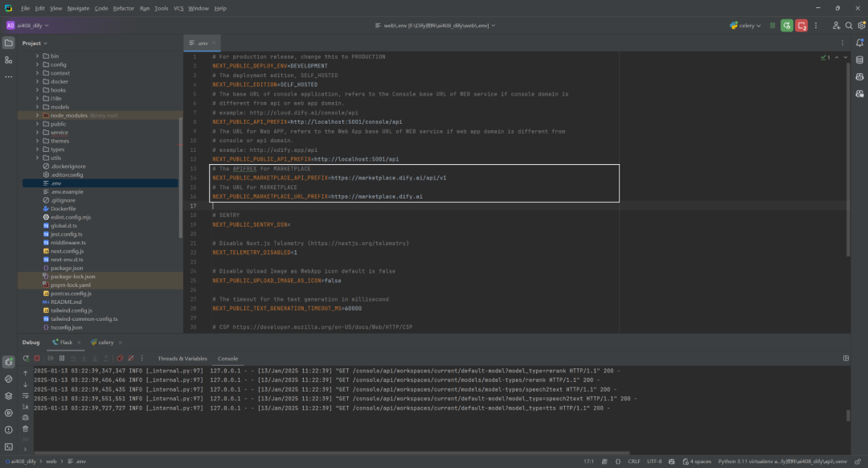Open the Python Console tool window icon
The width and height of the screenshot is (868, 468).
point(8,380)
